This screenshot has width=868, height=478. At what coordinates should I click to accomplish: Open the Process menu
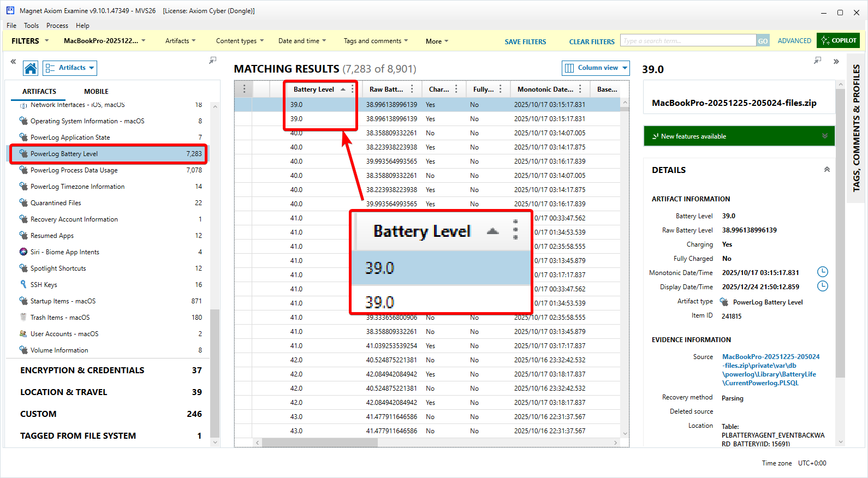point(57,26)
